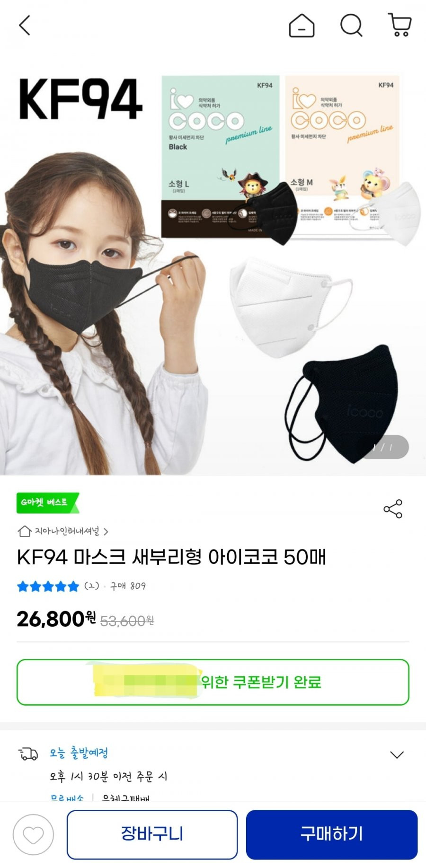Open the shopping cart icon
Screen dimensions: 426x868
(x=400, y=25)
